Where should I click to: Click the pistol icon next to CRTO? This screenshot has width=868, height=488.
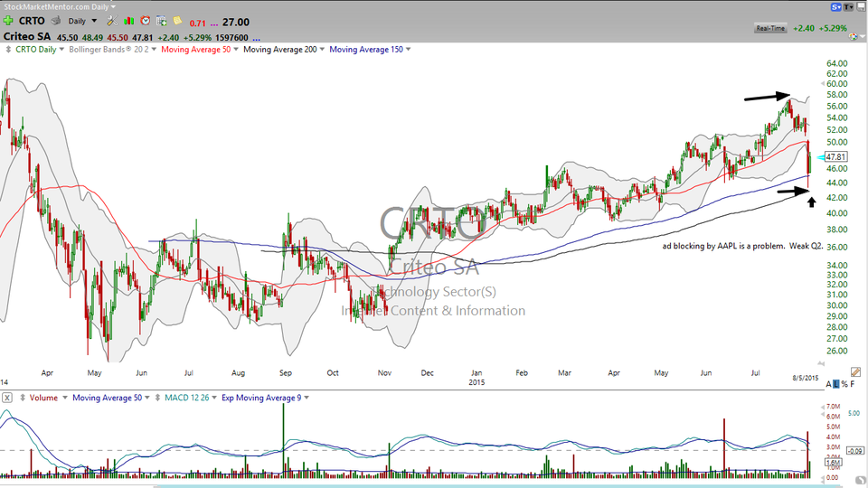coord(56,21)
